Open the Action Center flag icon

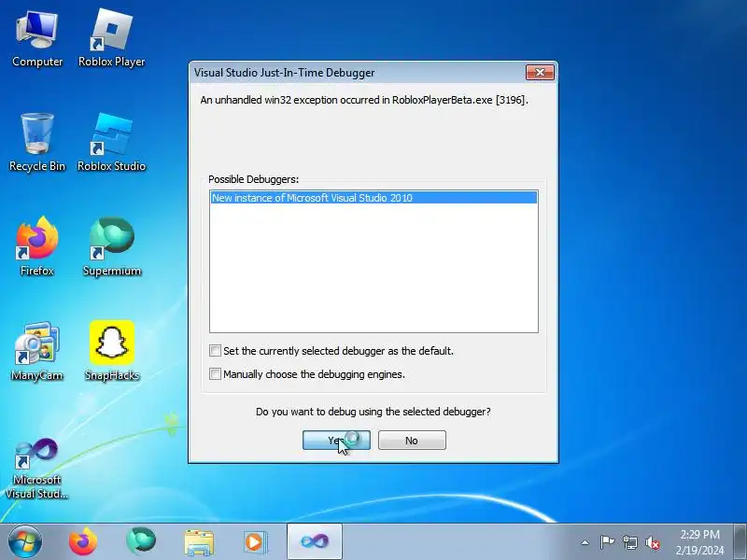tap(607, 542)
